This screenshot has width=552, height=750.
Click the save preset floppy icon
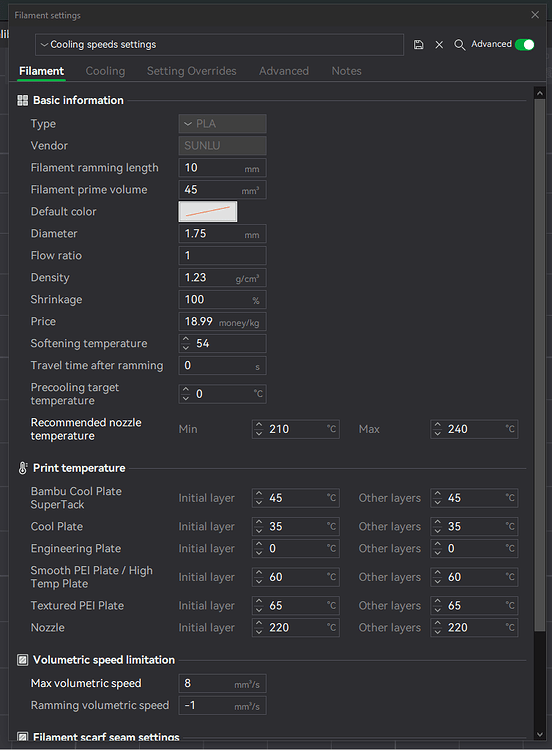419,44
